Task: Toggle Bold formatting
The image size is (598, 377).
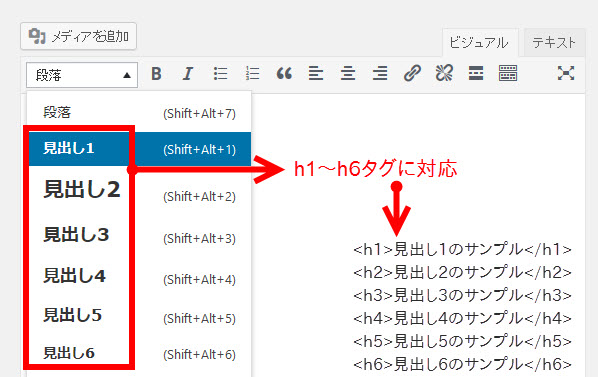Action: pyautogui.click(x=156, y=73)
